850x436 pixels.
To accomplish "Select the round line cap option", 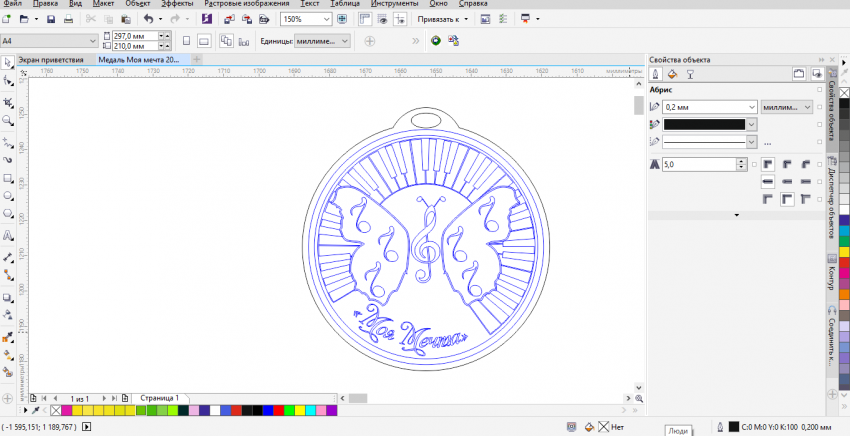I will click(788, 181).
